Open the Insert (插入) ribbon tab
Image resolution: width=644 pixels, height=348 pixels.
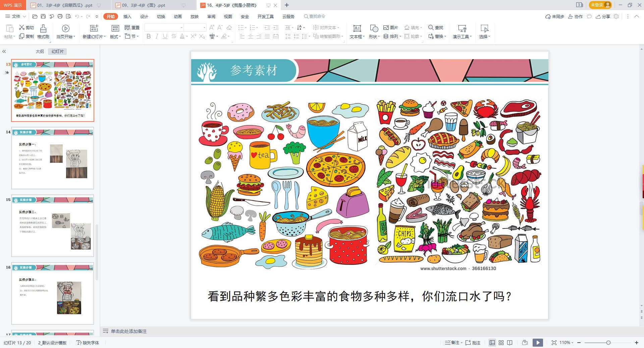pyautogui.click(x=127, y=16)
